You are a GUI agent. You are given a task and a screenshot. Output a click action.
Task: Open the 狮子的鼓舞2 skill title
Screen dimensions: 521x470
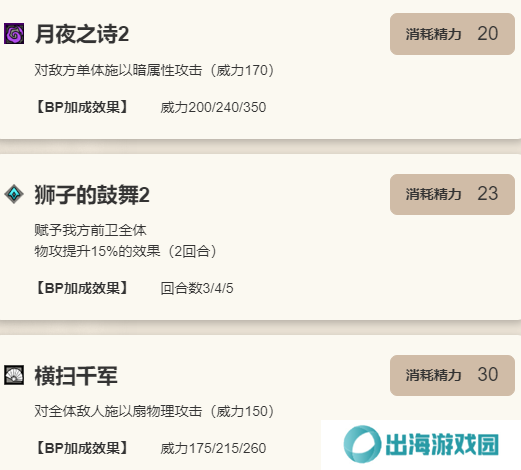[92, 195]
